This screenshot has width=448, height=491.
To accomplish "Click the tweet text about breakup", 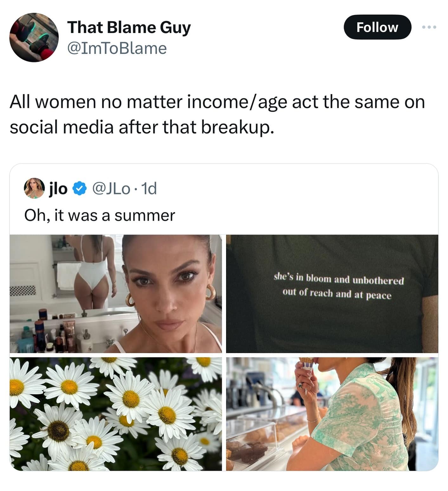I will [x=217, y=114].
